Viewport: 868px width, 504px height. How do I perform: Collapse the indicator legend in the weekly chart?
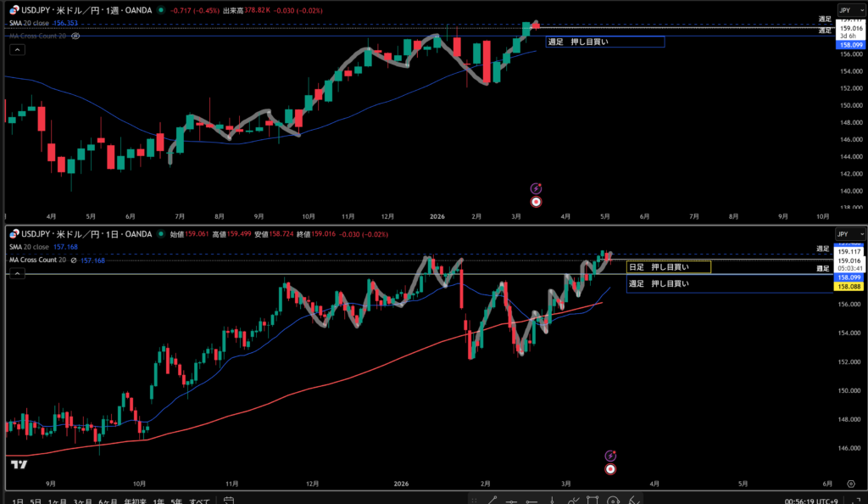pyautogui.click(x=16, y=50)
